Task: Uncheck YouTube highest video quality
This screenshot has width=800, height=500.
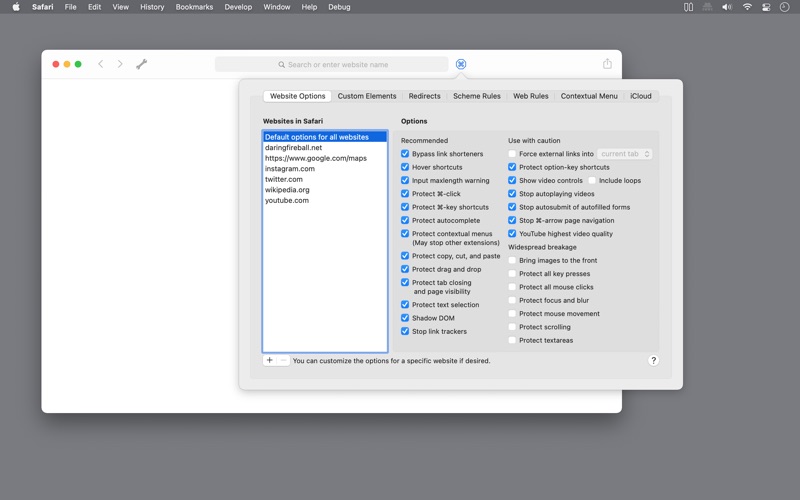Action: point(512,233)
